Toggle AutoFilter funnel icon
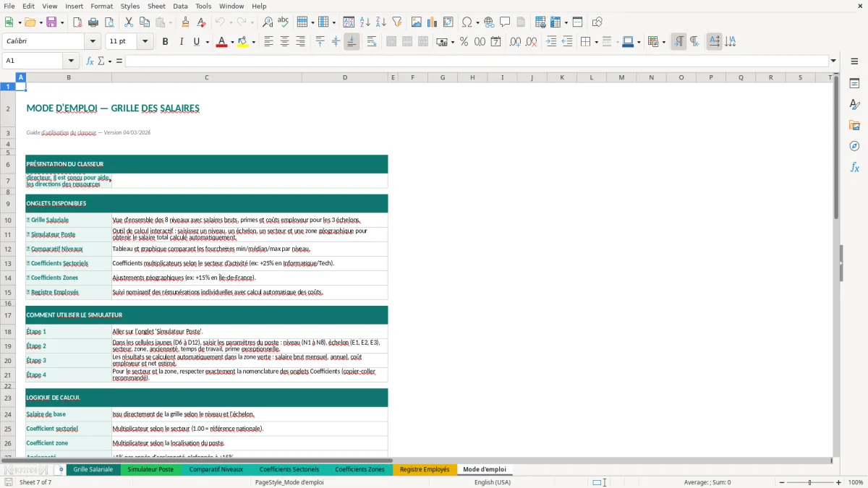Image resolution: width=868 pixels, height=488 pixels. point(396,22)
